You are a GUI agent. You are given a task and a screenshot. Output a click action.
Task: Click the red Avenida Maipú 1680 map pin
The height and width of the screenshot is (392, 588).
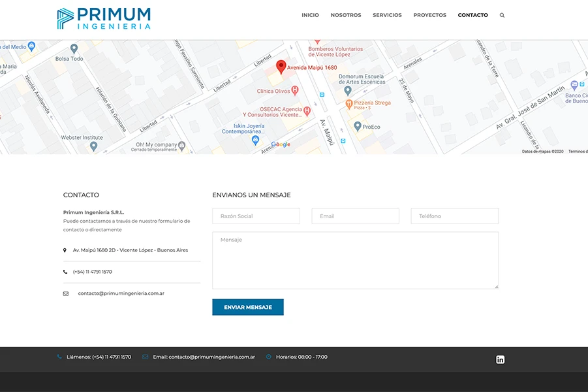[x=281, y=66]
